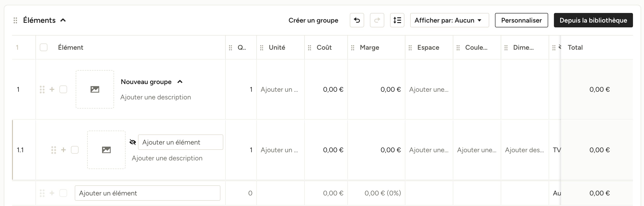Click the drag handle of the Éléments section
This screenshot has width=644, height=206.
15,20
